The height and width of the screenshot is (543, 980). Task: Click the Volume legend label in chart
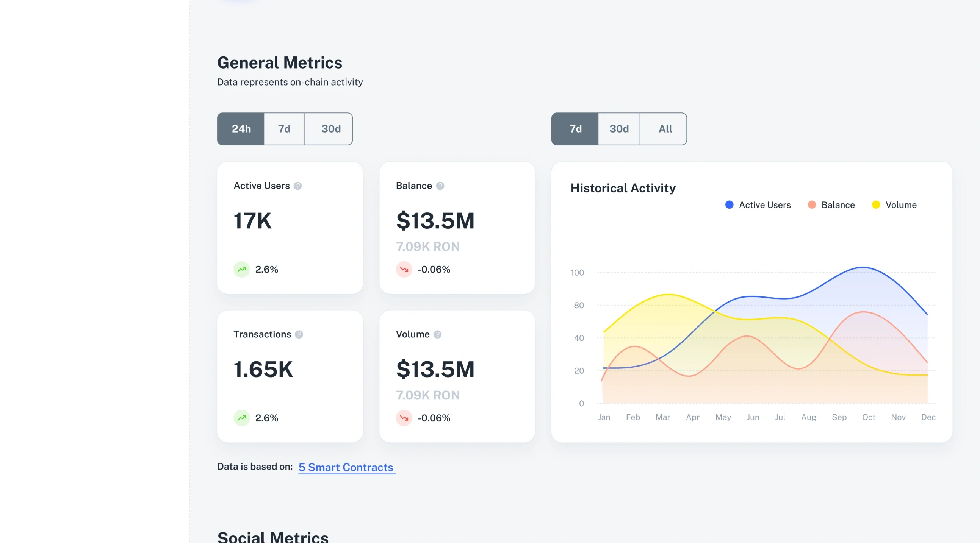[x=901, y=205]
